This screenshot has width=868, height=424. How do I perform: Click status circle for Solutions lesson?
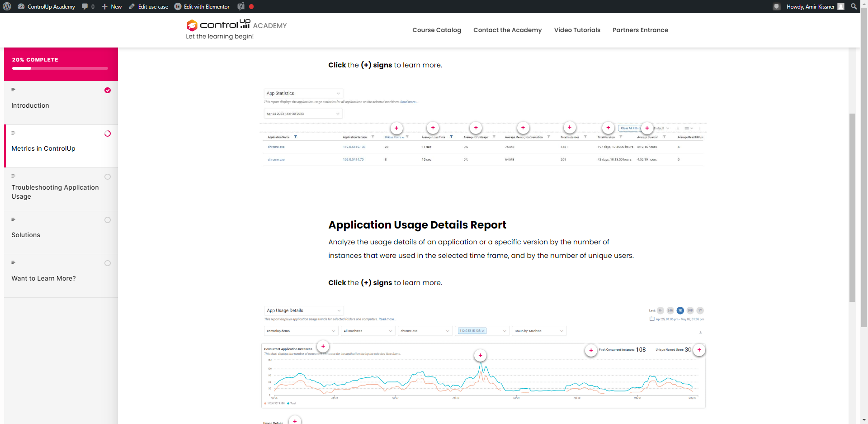point(108,220)
